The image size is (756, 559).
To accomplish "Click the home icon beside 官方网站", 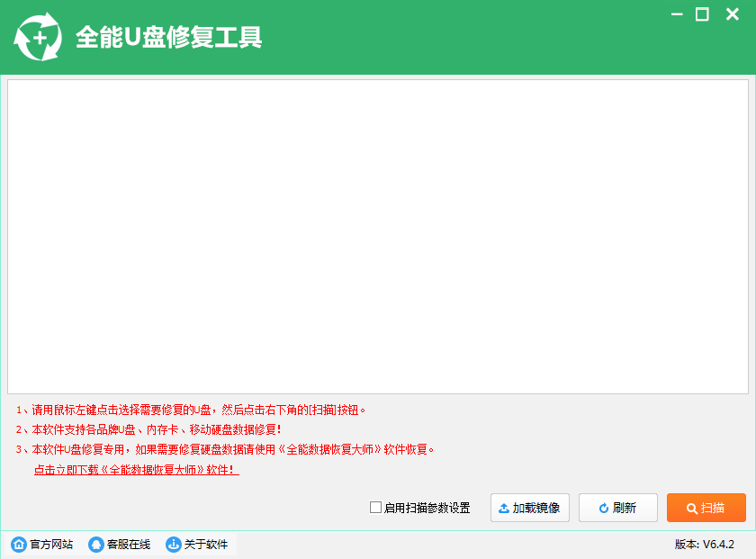I will tap(19, 545).
